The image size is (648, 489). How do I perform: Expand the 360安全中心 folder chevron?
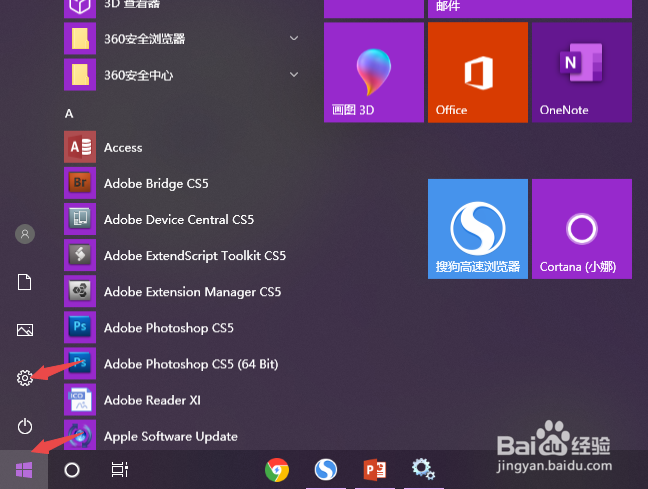(294, 75)
